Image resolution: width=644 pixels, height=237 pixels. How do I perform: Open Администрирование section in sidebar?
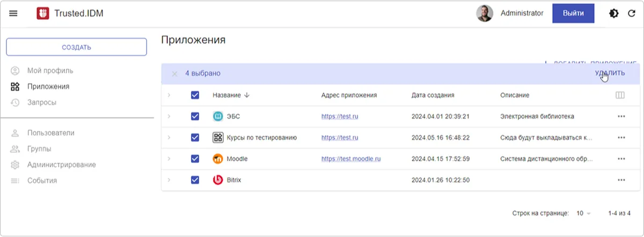[x=61, y=165]
